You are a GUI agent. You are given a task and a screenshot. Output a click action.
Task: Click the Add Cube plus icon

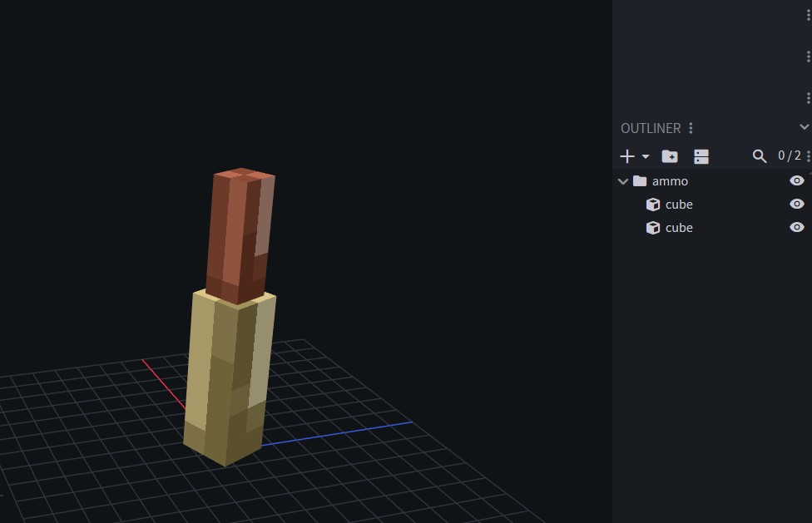click(627, 156)
